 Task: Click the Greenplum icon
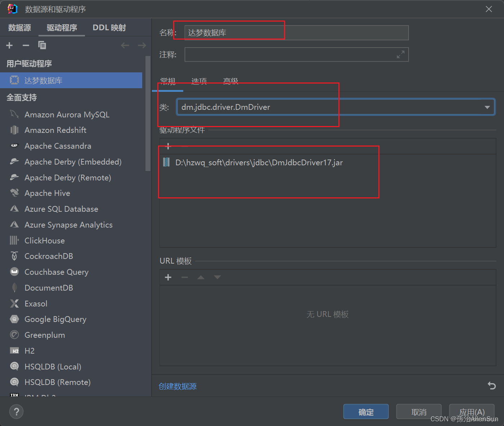click(14, 335)
